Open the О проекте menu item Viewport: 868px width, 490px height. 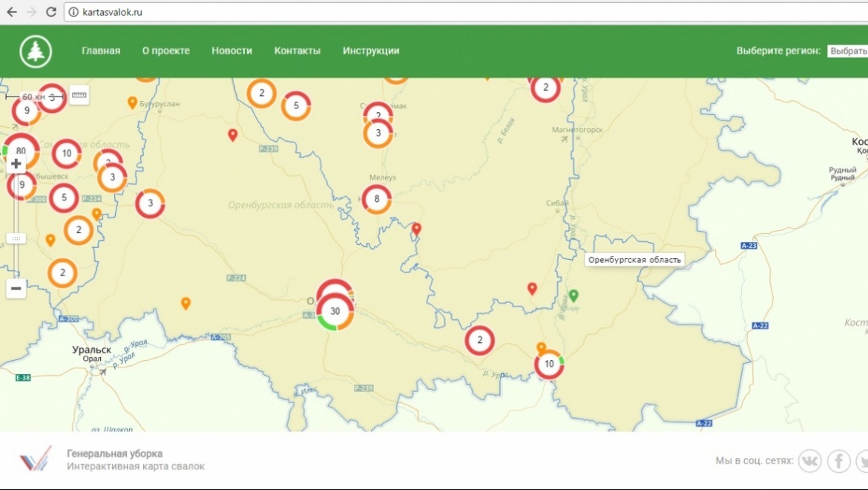tap(166, 51)
